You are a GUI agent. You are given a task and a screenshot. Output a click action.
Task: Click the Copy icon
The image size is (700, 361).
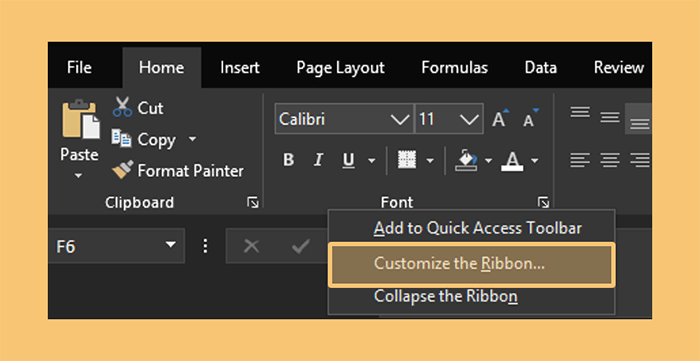click(x=121, y=139)
